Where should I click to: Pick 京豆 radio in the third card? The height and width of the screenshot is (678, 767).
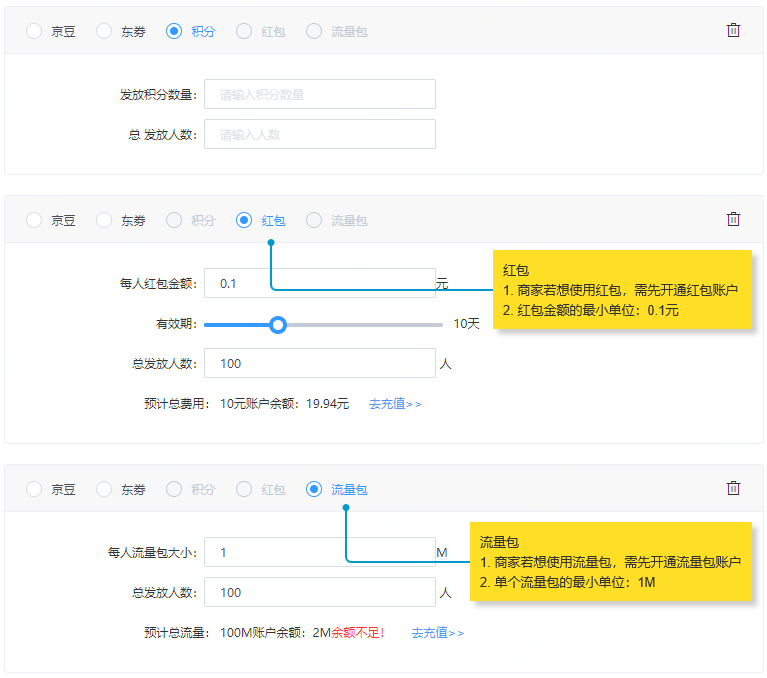[x=34, y=489]
